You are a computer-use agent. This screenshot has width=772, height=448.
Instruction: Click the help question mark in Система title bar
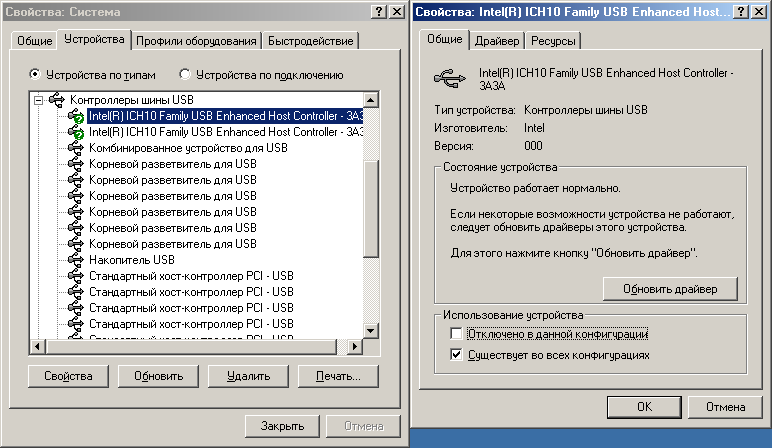click(x=382, y=10)
